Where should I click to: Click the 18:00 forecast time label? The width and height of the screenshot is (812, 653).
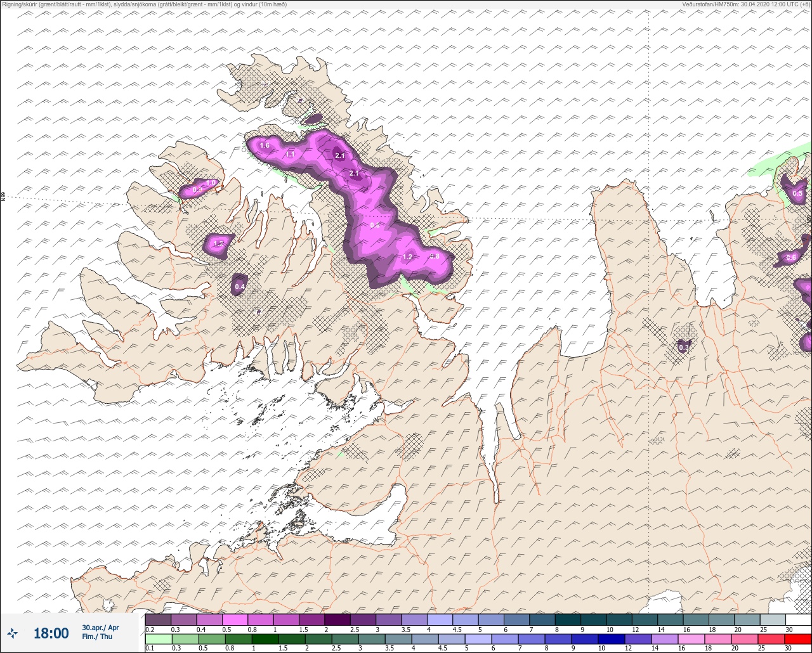coord(51,633)
